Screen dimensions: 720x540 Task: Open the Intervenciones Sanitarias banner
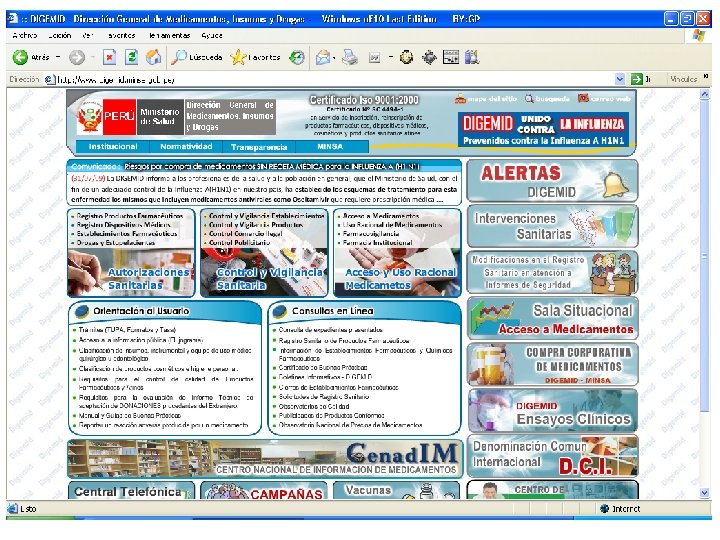pyautogui.click(x=552, y=226)
